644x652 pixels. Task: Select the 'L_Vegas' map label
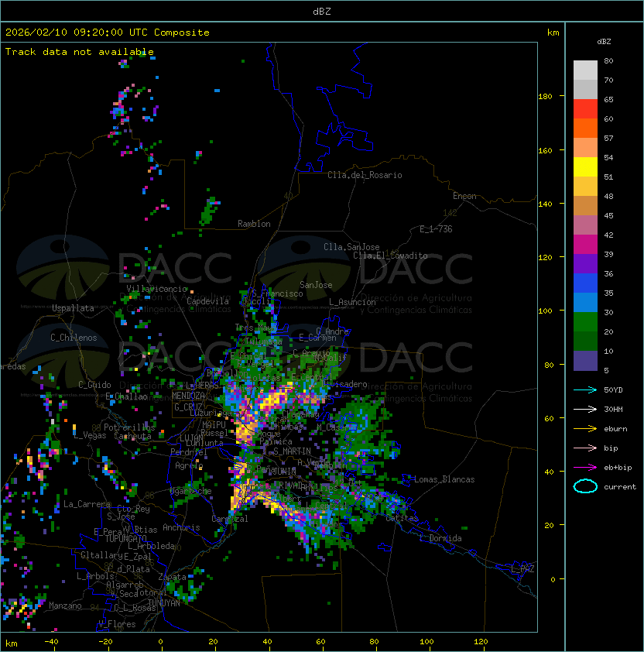(89, 435)
